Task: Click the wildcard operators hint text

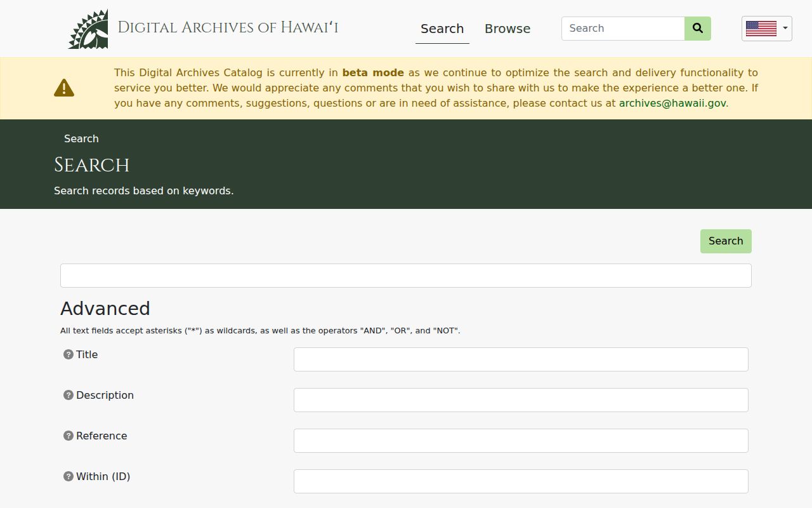Action: 260,331
